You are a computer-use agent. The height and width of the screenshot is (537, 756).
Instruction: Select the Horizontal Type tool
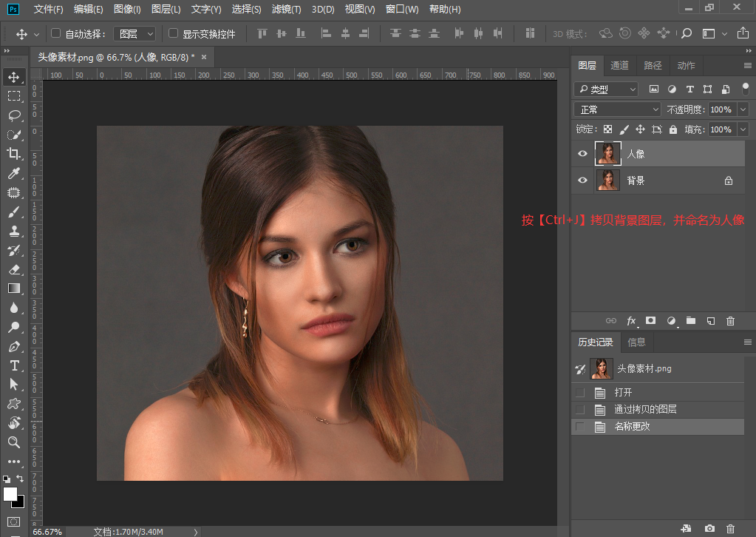(14, 365)
